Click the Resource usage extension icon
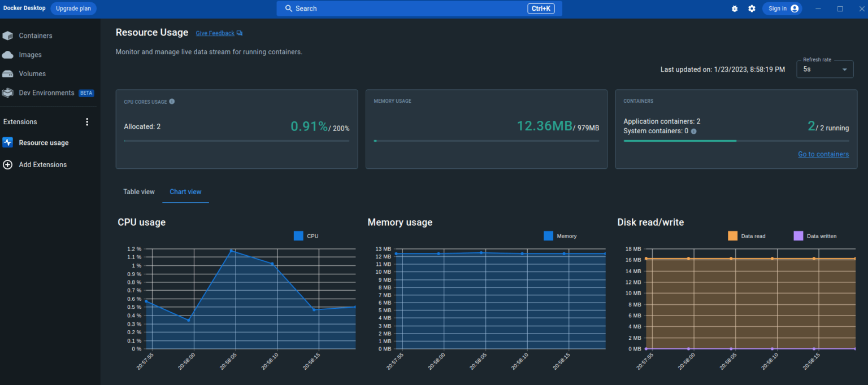 click(x=8, y=143)
